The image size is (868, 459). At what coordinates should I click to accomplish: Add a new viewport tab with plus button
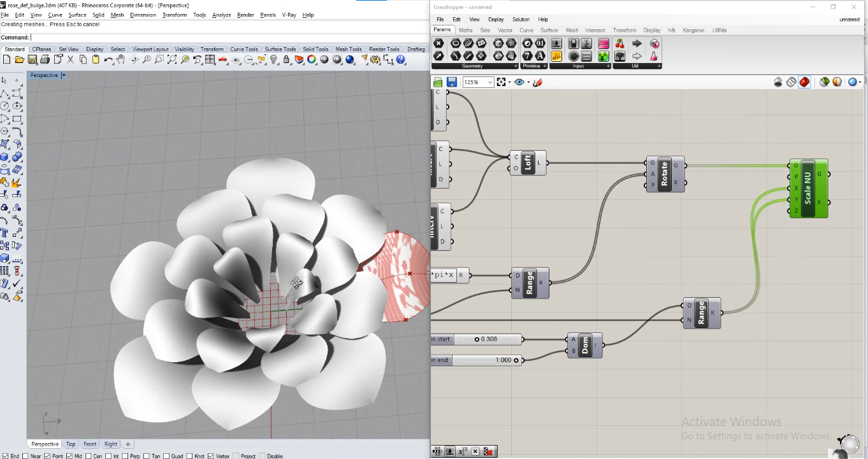(x=127, y=444)
